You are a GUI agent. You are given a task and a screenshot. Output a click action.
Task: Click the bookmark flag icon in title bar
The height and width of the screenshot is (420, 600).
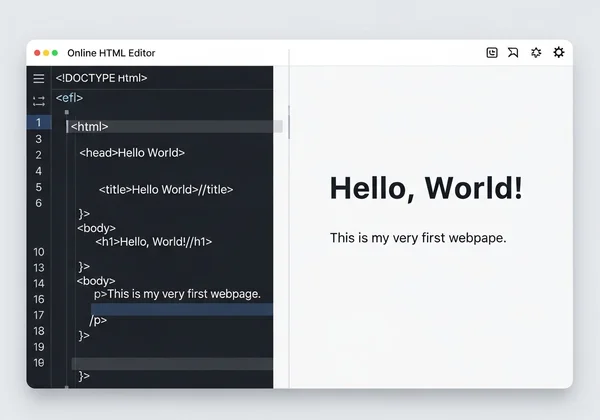pos(513,52)
